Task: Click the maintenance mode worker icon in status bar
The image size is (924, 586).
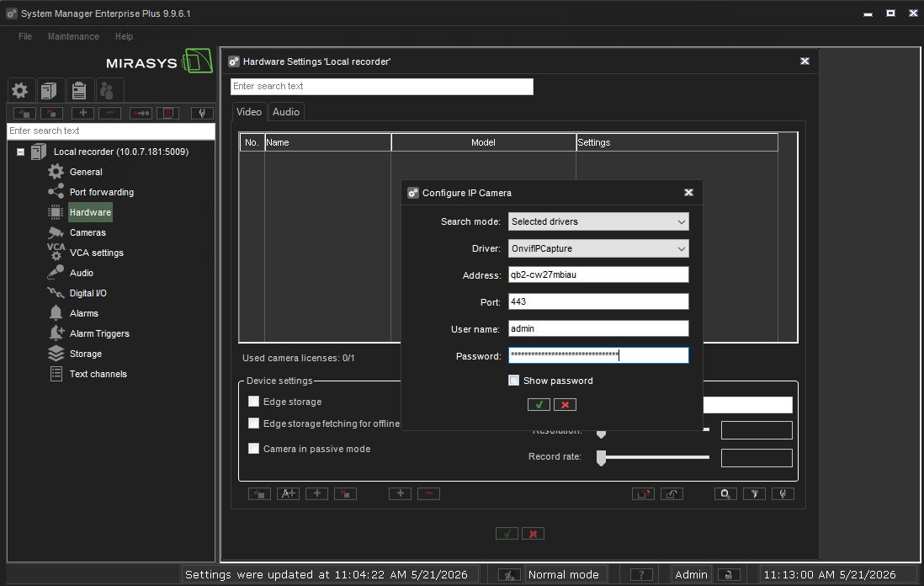Action: click(509, 575)
